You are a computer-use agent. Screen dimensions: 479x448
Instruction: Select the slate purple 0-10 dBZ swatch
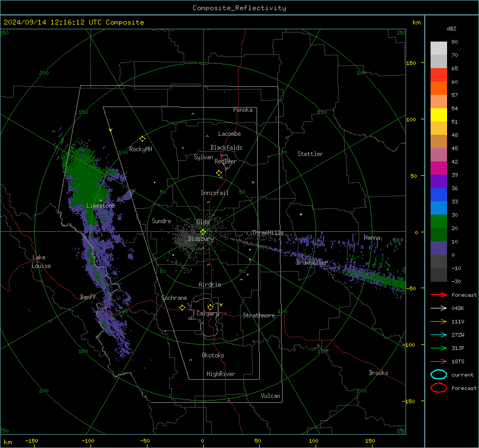(x=439, y=248)
